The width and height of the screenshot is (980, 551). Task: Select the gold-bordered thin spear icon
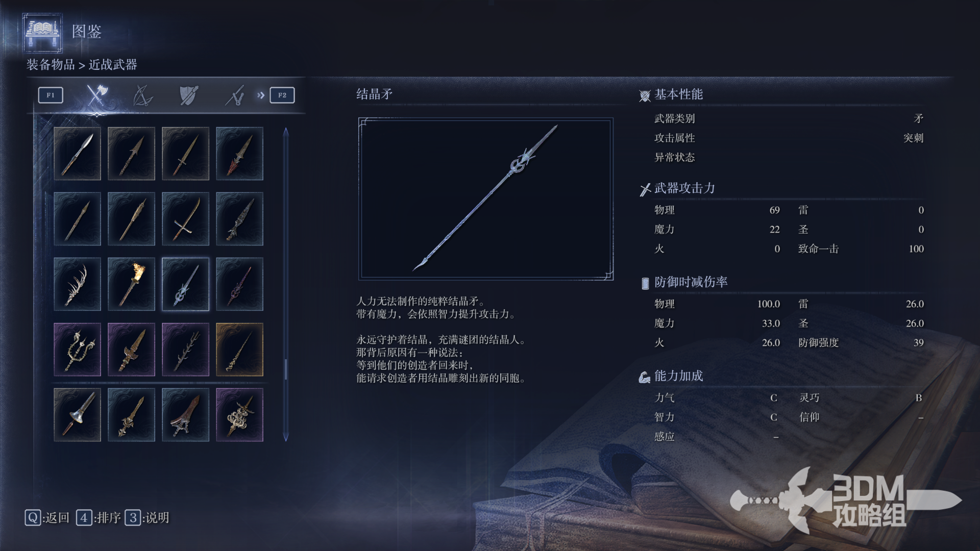[x=239, y=349]
